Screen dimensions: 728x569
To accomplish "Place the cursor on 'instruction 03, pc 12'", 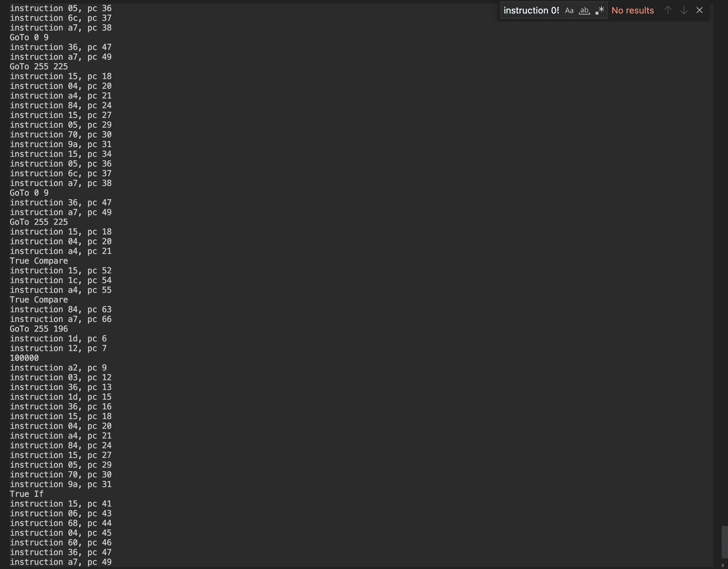I will click(61, 377).
